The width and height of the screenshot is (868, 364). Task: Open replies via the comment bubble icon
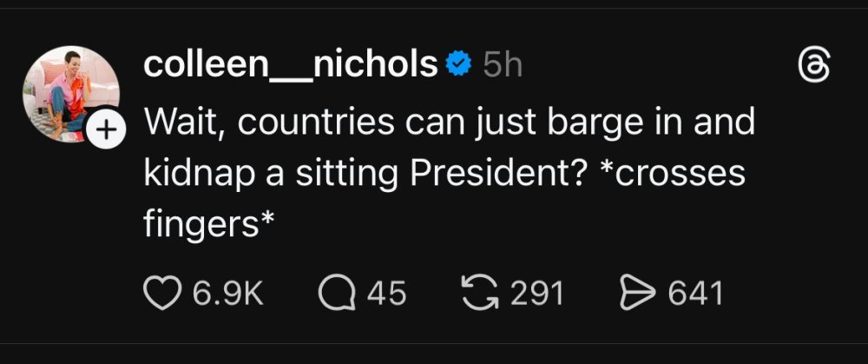(338, 292)
